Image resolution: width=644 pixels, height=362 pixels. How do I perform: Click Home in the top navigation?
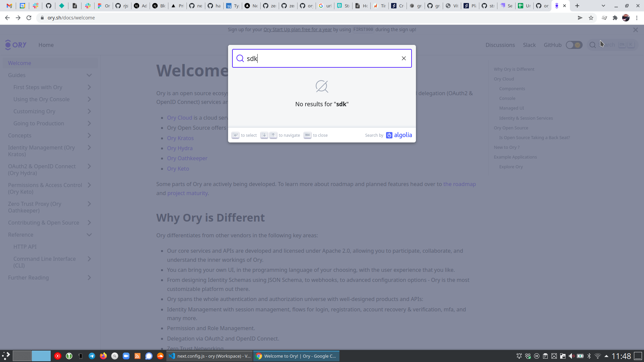pos(46,45)
